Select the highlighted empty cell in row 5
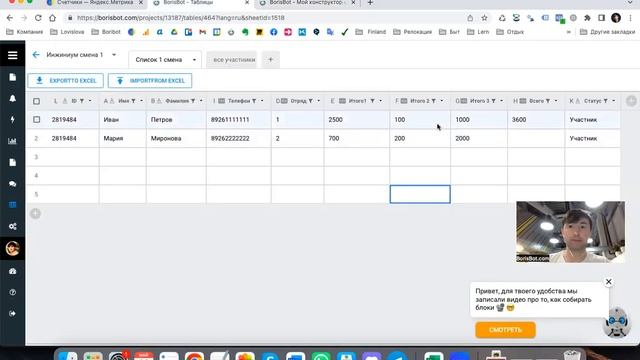Viewport: 640px width, 360px height. click(420, 194)
